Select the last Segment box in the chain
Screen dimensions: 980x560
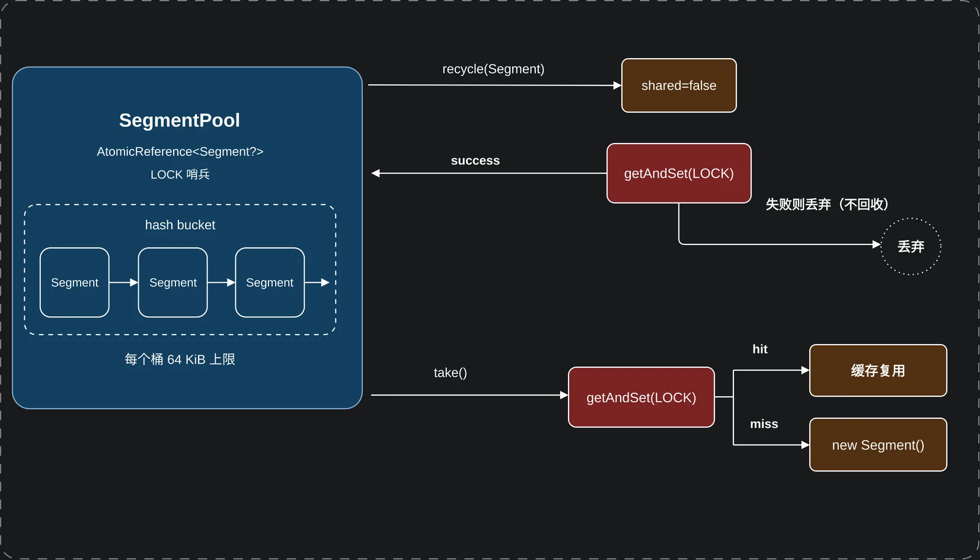pos(270,282)
